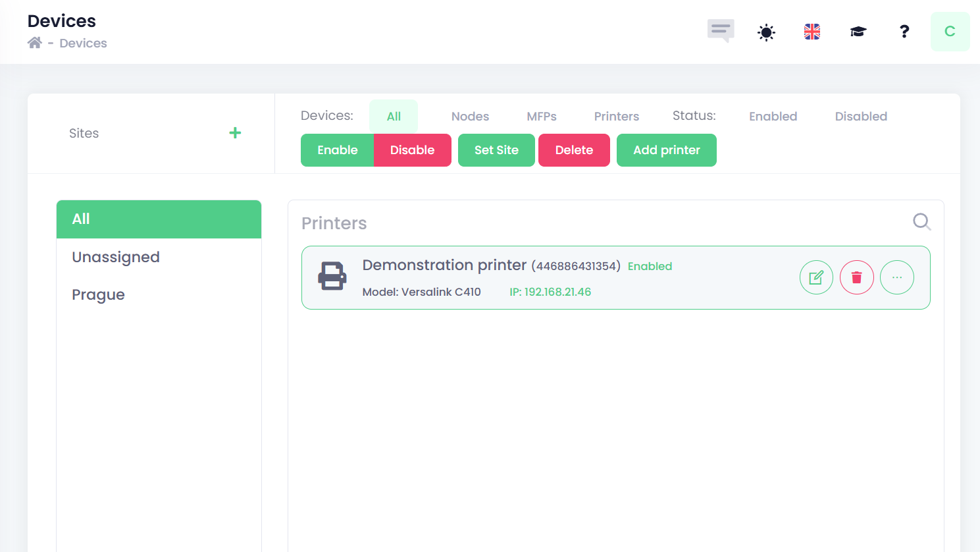
Task: Filter devices by MFPs
Action: coord(542,117)
